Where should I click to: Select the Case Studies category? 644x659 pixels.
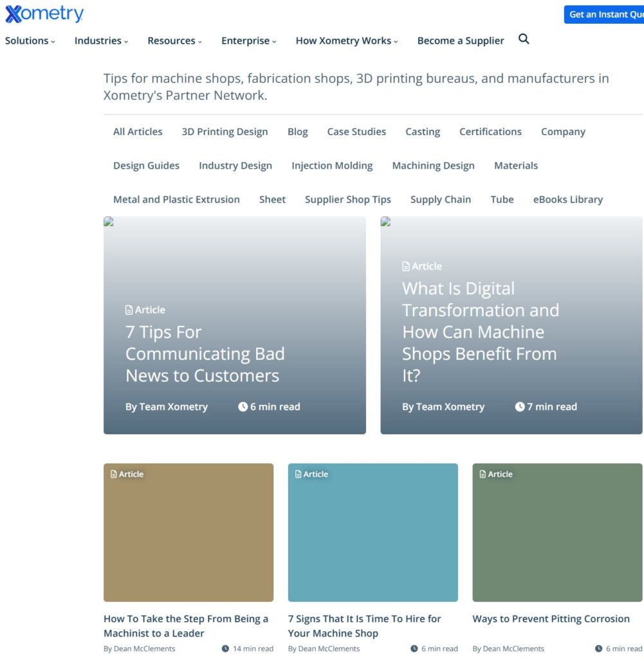tap(356, 131)
